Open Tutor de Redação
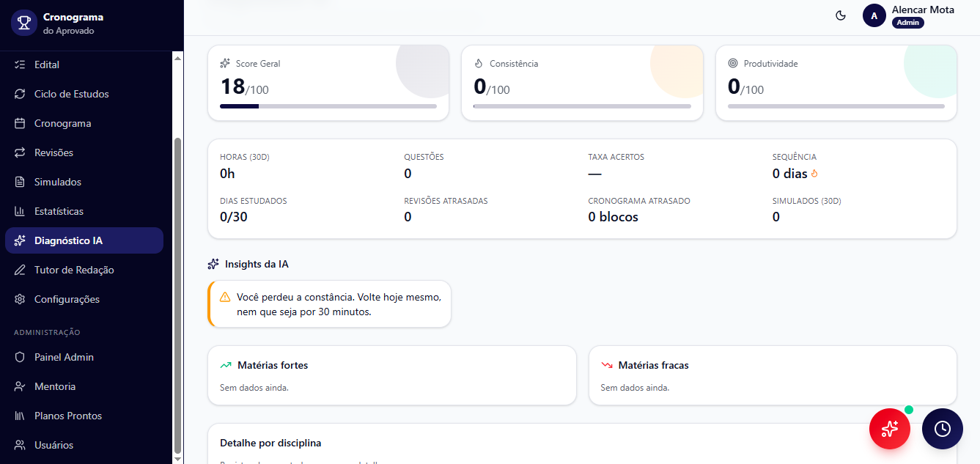 point(84,270)
